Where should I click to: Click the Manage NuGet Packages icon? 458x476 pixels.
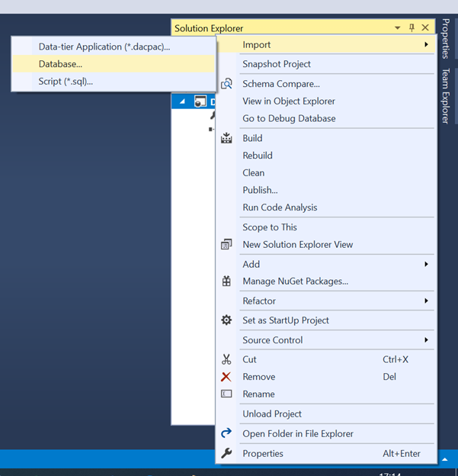(226, 281)
